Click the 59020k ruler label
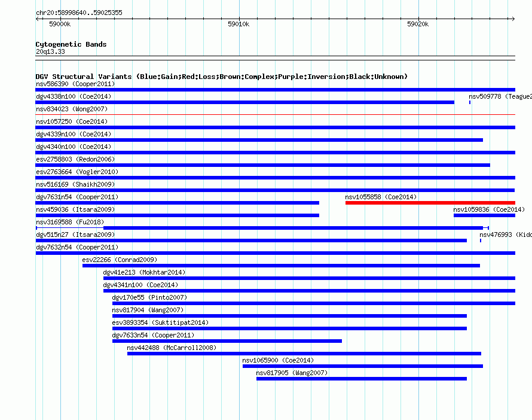 (x=418, y=24)
